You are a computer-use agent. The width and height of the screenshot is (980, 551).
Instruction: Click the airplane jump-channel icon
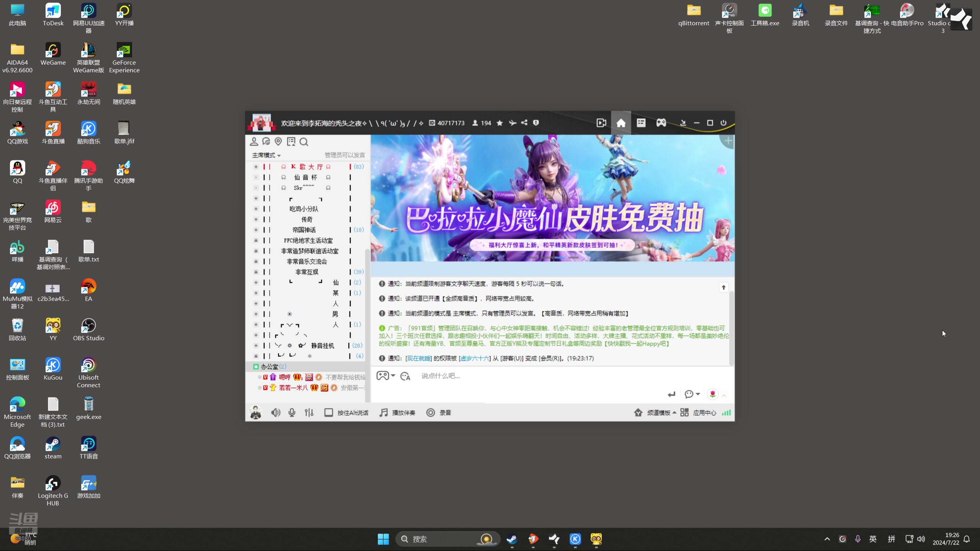tap(513, 123)
